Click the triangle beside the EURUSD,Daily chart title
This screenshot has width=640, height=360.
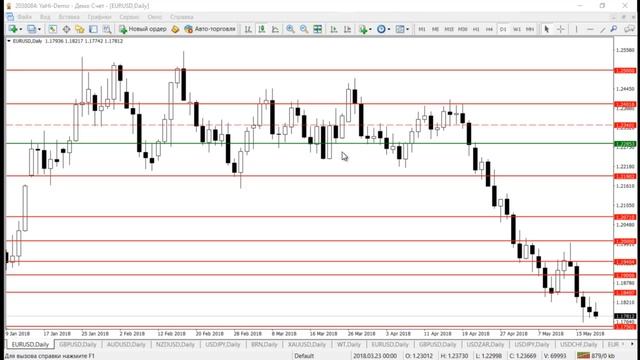(x=9, y=41)
